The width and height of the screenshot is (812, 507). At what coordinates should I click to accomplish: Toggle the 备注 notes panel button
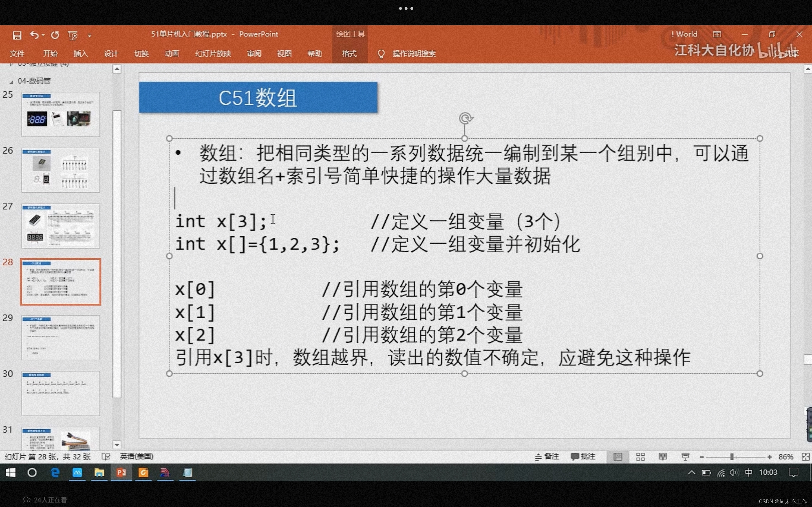(543, 456)
